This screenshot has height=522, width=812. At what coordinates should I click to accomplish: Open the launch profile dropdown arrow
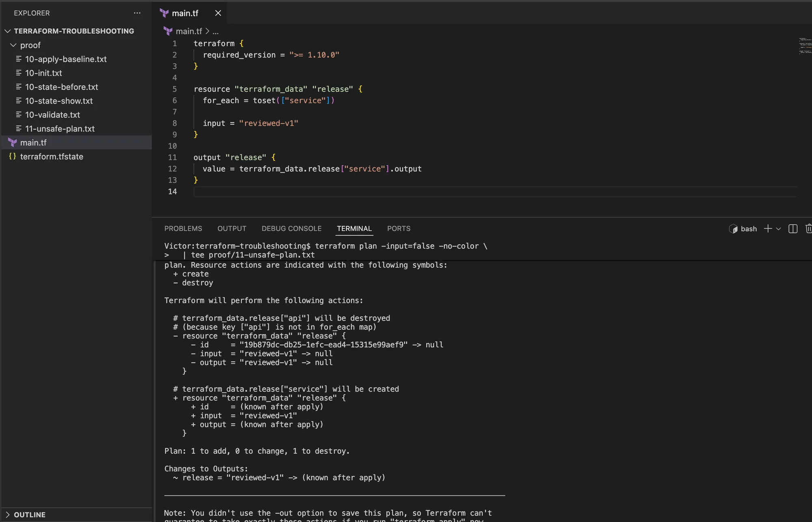coord(778,229)
